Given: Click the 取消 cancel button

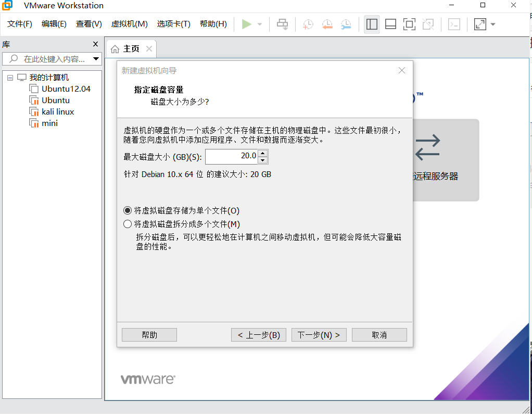Looking at the screenshot, I should click(379, 335).
